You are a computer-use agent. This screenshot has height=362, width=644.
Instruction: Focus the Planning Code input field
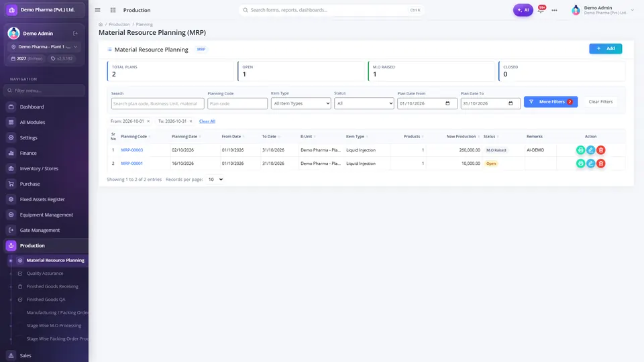tap(237, 103)
